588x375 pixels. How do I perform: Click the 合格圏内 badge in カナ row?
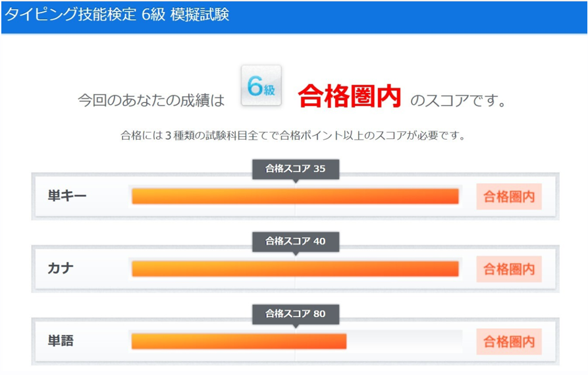[509, 269]
